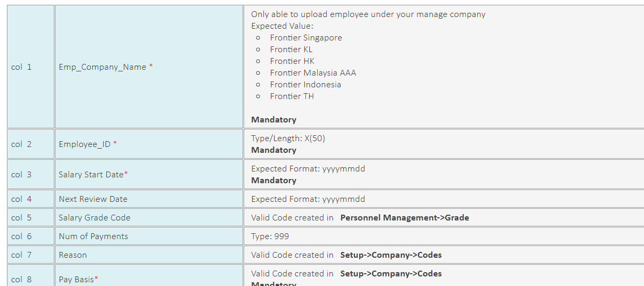The image size is (644, 286).
Task: Click the Personnel Management->Grade bold text
Action: [x=405, y=218]
